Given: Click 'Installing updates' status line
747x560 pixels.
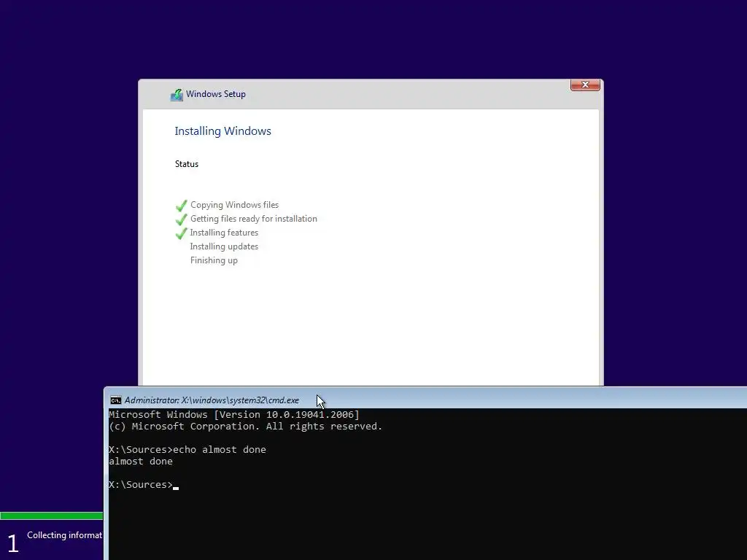Looking at the screenshot, I should 224,246.
